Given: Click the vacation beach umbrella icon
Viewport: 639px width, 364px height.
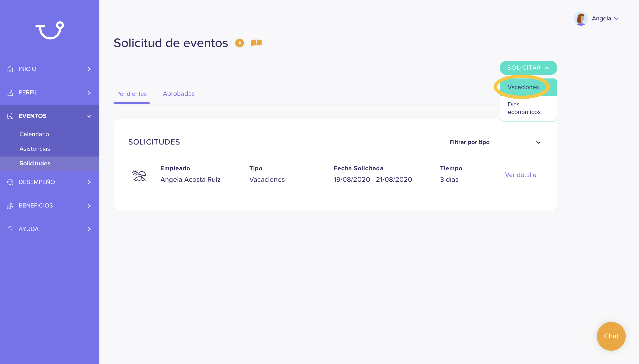Looking at the screenshot, I should click(139, 175).
